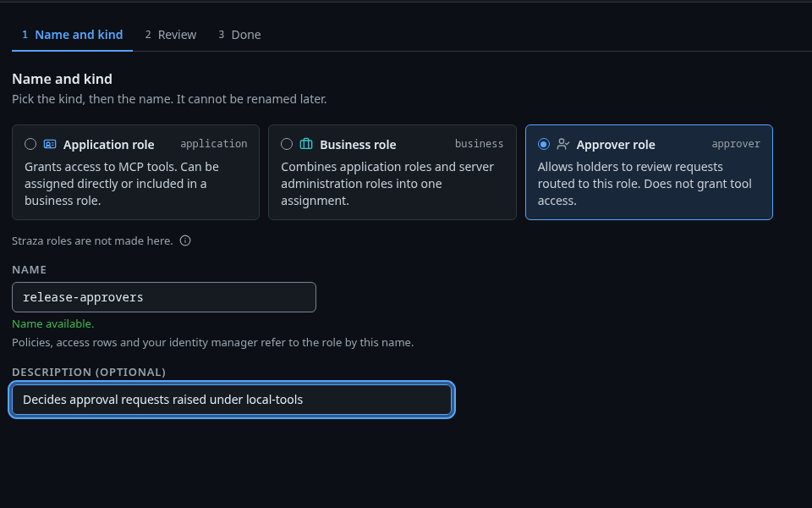
Task: Click the "DESCRIPTION (OPTIONAL)" field label
Action: 89,373
